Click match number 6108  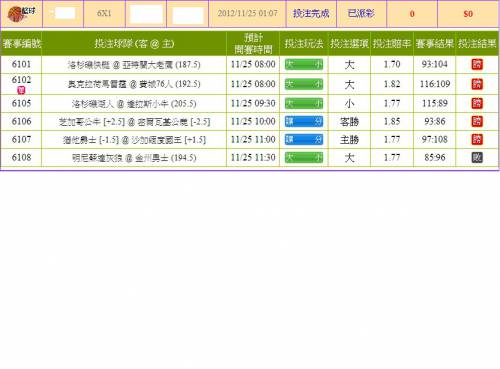point(21,157)
